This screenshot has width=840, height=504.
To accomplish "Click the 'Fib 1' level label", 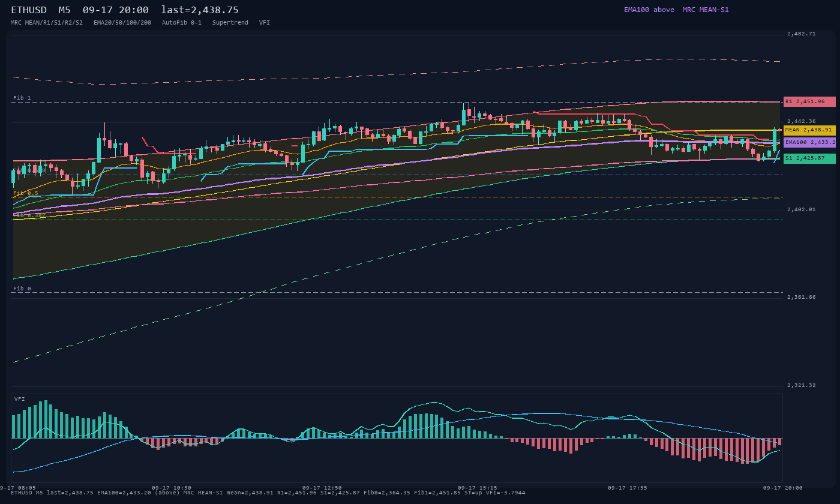I will pyautogui.click(x=22, y=98).
